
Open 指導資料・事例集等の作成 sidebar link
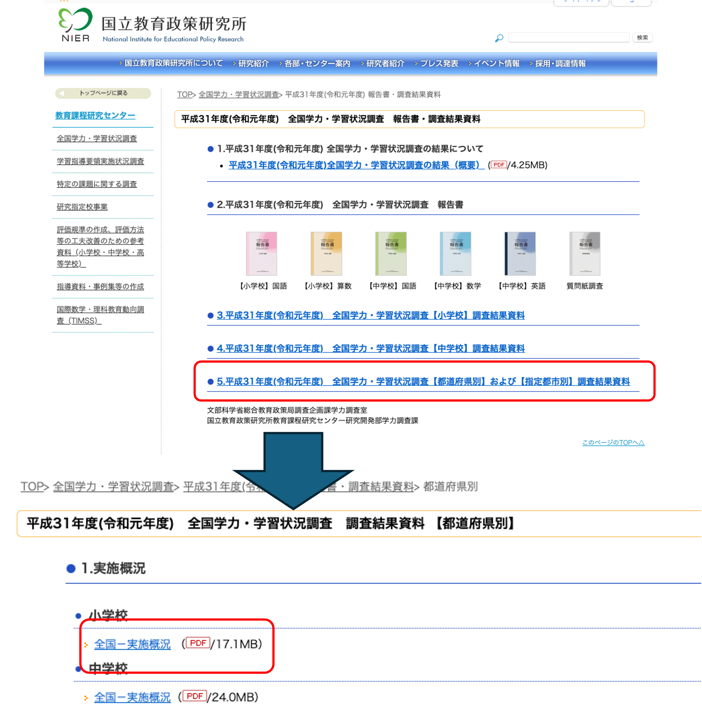point(100,287)
